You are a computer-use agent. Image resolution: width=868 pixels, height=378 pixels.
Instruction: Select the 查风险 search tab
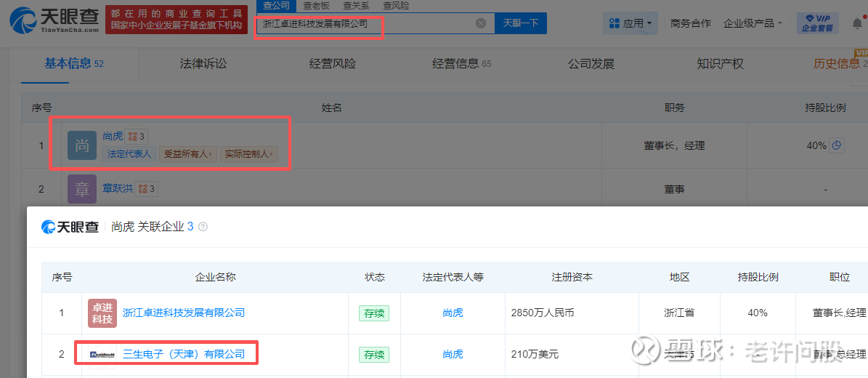coord(396,6)
